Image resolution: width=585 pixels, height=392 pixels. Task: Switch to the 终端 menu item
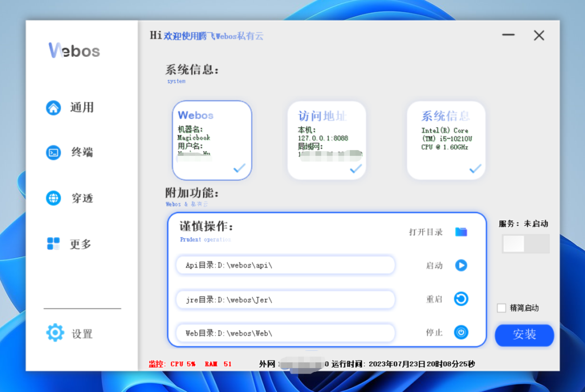pyautogui.click(x=82, y=153)
